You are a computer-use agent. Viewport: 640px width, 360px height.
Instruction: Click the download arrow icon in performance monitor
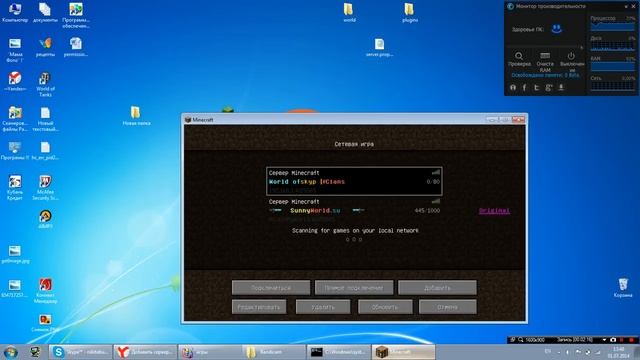561,87
